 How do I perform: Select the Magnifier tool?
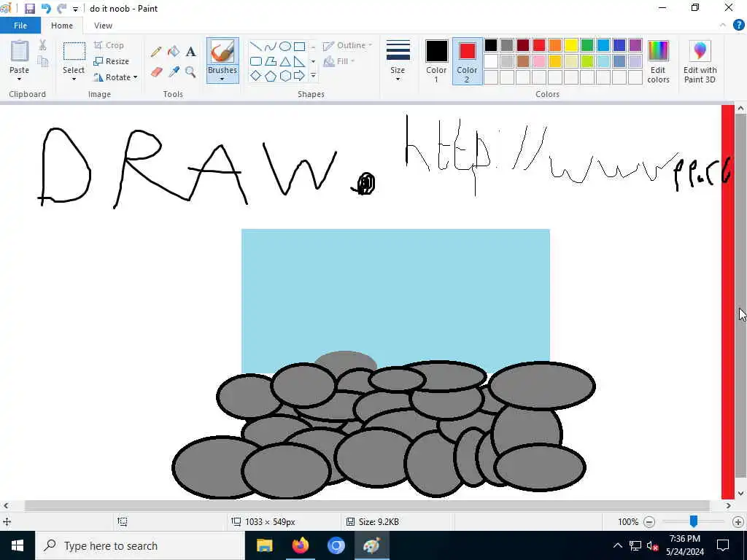tap(190, 72)
